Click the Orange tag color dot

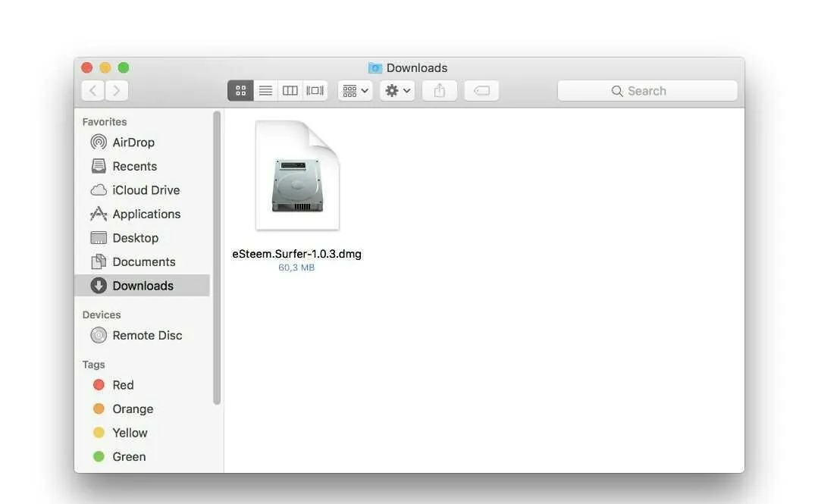click(x=99, y=409)
